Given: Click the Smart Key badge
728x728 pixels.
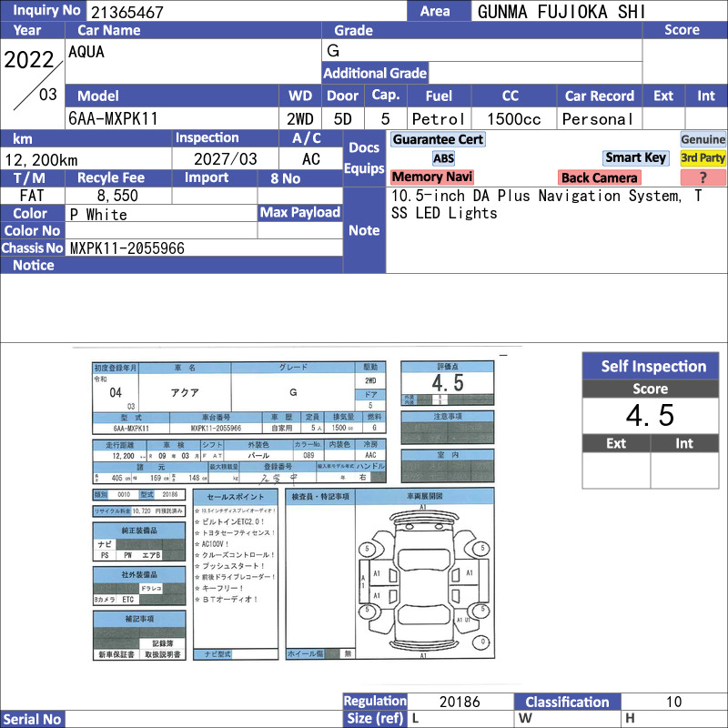Looking at the screenshot, I should point(635,157).
